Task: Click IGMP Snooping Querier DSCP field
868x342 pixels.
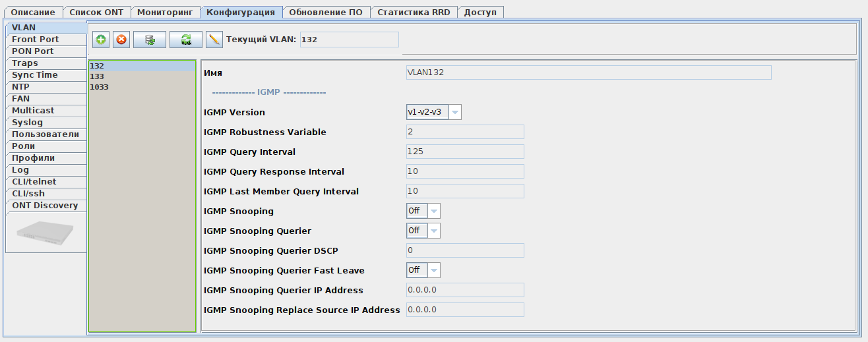Action: point(465,250)
